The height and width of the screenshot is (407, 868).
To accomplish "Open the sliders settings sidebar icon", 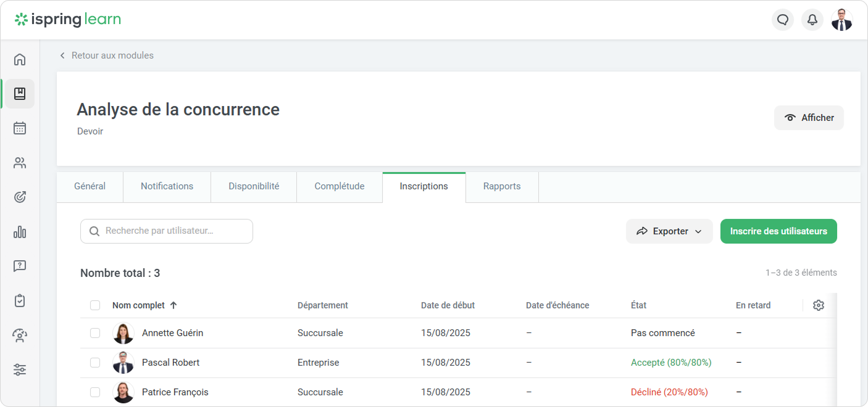I will pos(20,370).
